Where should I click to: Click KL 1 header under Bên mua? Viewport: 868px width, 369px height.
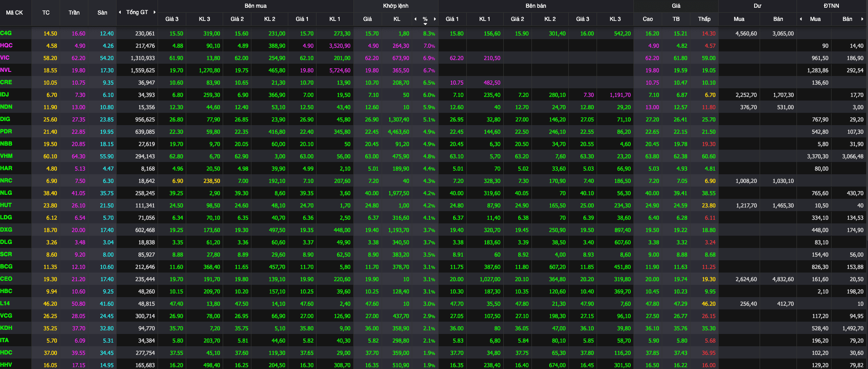click(335, 19)
